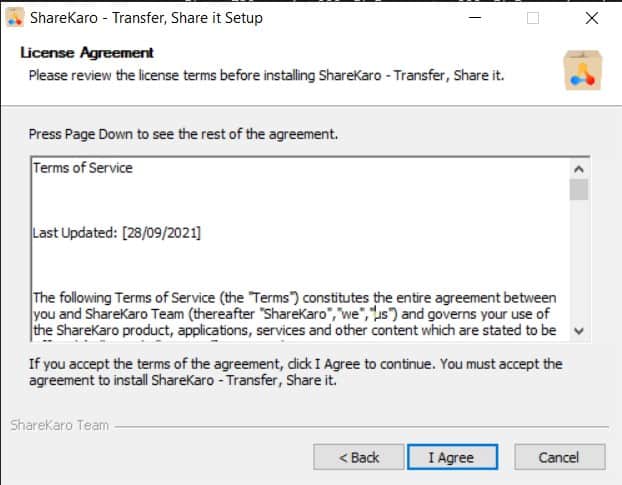Screen dimensions: 622x485
Task: Click the paragraph starting 'The following Terms'
Action: [295, 314]
